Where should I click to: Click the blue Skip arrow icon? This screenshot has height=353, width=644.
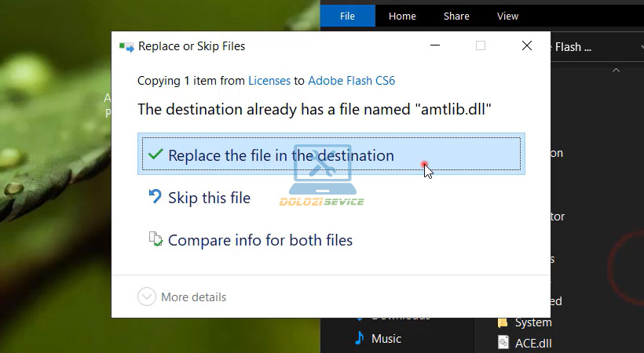point(156,197)
